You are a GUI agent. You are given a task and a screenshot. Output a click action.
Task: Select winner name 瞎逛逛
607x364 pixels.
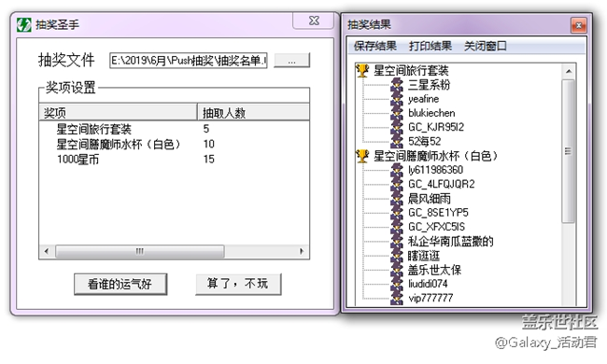click(x=424, y=256)
